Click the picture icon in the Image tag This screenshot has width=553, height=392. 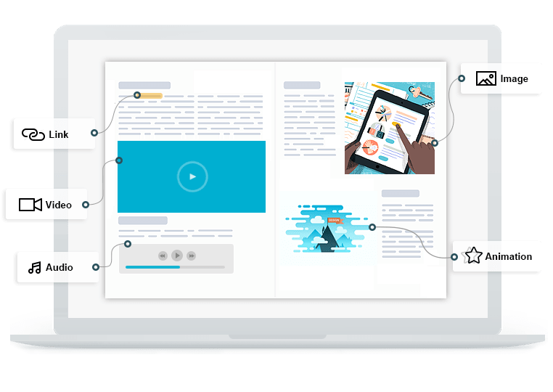tap(486, 78)
